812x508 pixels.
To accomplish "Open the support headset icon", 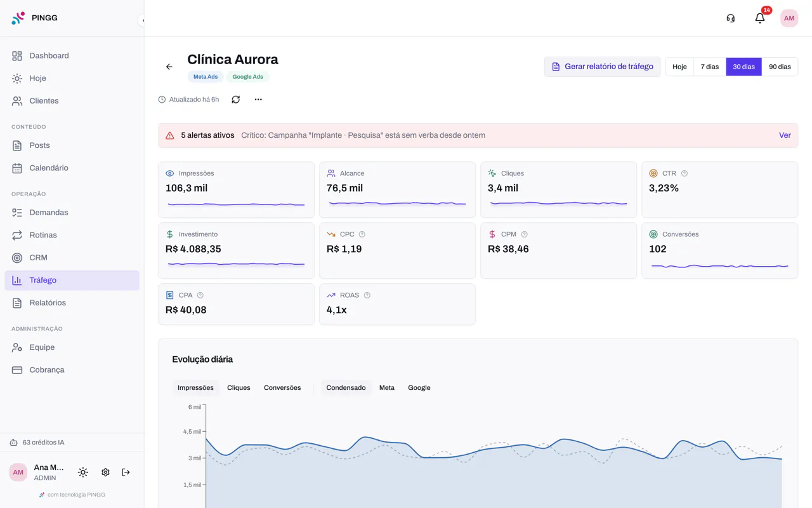I will pyautogui.click(x=731, y=18).
